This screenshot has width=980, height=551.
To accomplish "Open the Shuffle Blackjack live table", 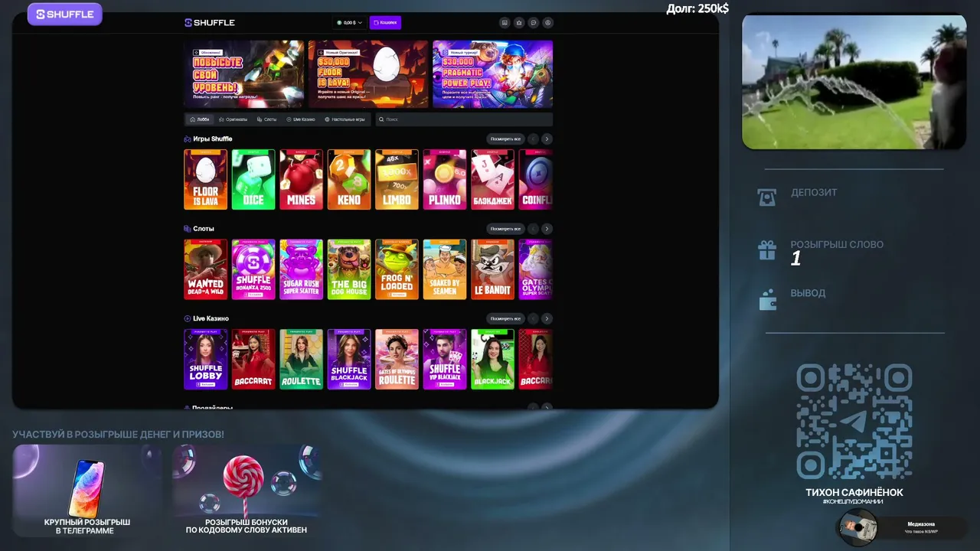I will [349, 359].
